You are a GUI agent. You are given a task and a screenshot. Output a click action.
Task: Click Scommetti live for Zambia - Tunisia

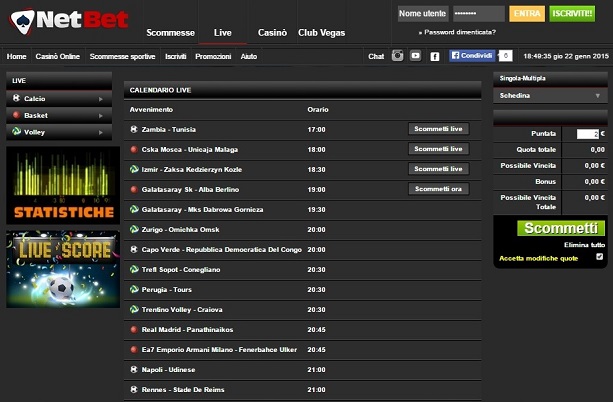439,129
